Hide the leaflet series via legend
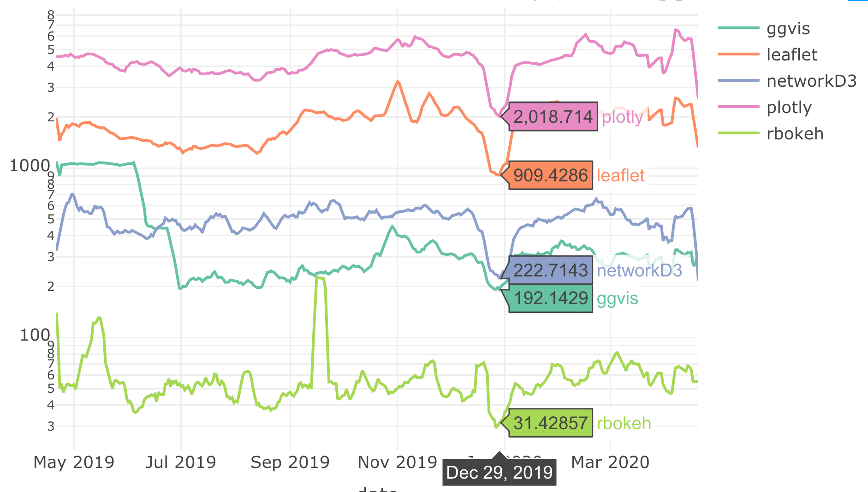Viewport: 868px width, 492px height. click(791, 55)
